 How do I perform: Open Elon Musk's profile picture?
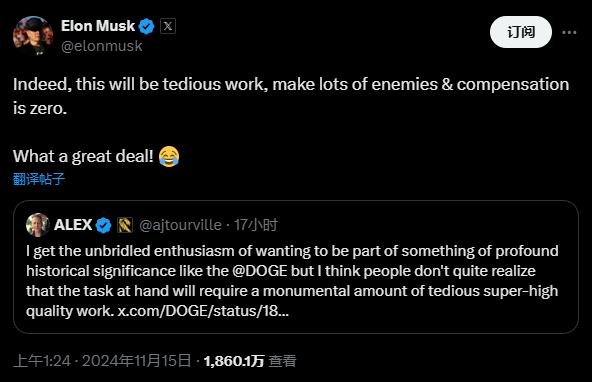click(x=33, y=36)
